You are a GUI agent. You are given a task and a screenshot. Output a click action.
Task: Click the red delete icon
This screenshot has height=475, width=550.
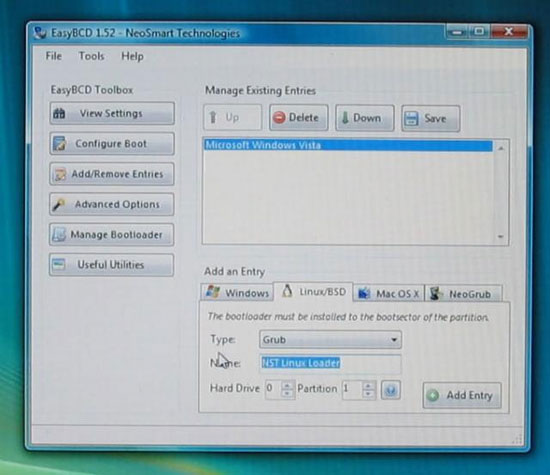(279, 118)
